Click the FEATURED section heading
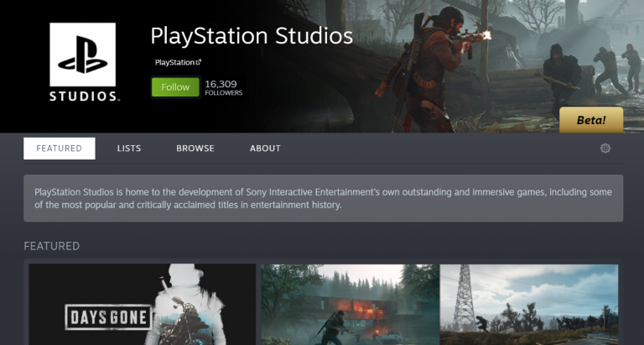644x345 pixels. click(52, 246)
